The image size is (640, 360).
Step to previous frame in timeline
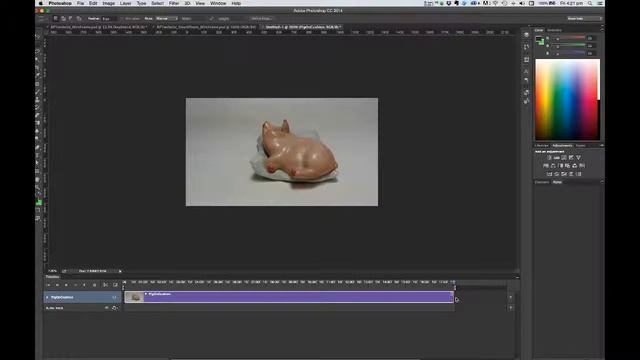tap(57, 285)
